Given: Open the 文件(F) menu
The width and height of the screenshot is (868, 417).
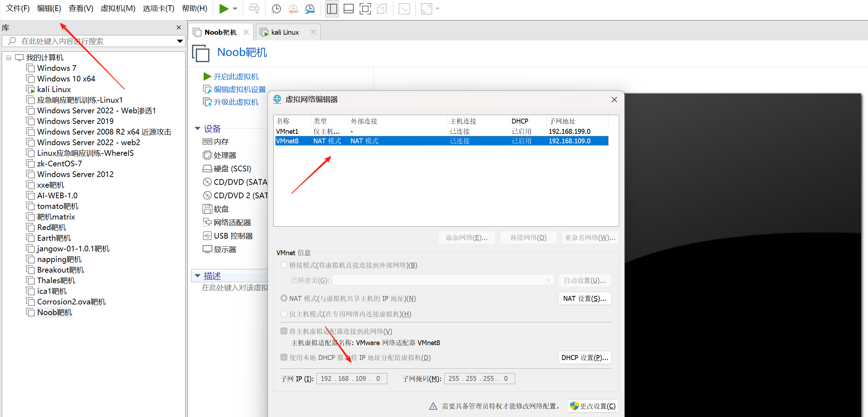Looking at the screenshot, I should point(18,8).
